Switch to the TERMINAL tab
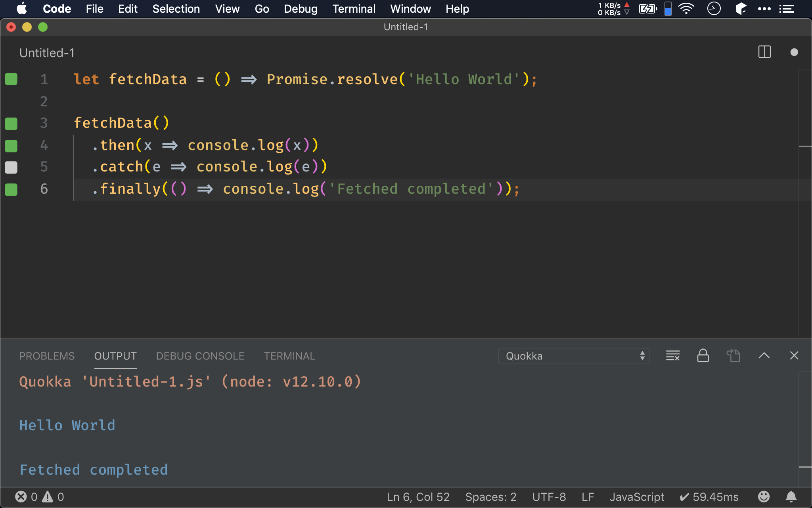This screenshot has height=508, width=812. [x=289, y=356]
